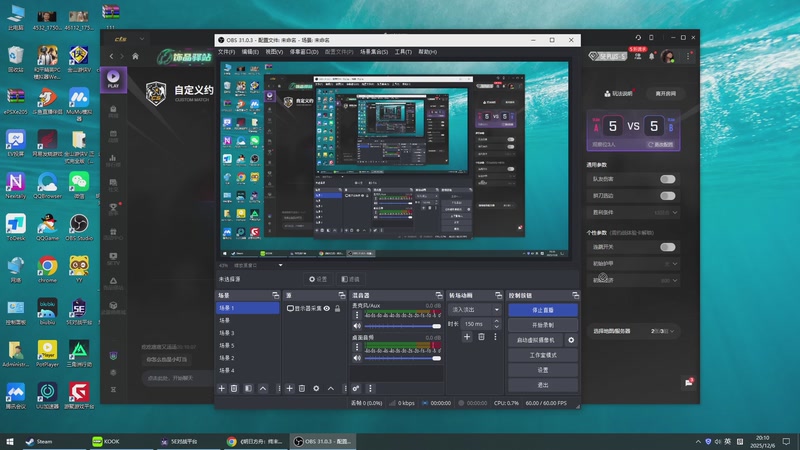800x450 pixels.
Task: Expand 胜利条件 dropdown in 5E panel
Action: tap(674, 213)
